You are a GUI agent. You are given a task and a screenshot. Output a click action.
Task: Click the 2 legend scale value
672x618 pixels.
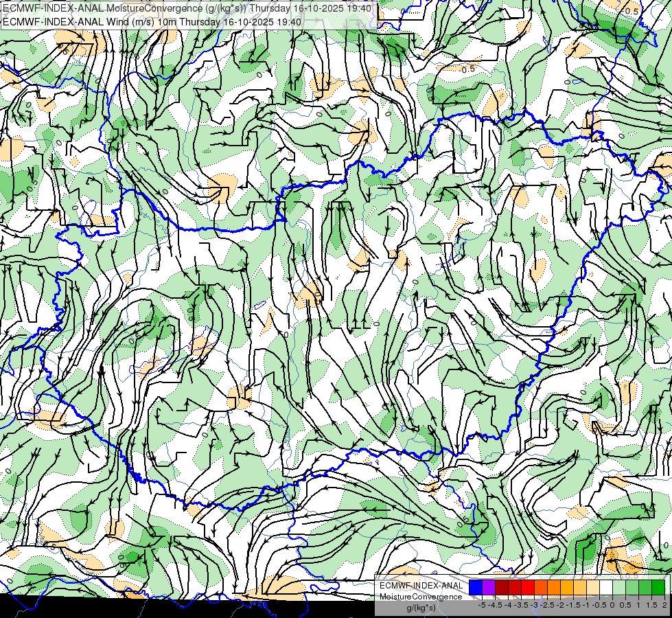point(664,605)
